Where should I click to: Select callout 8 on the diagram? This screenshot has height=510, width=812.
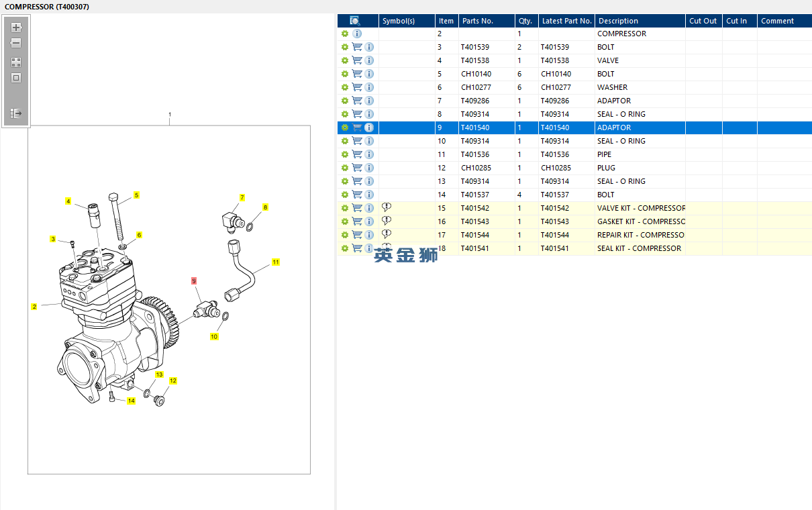click(265, 207)
